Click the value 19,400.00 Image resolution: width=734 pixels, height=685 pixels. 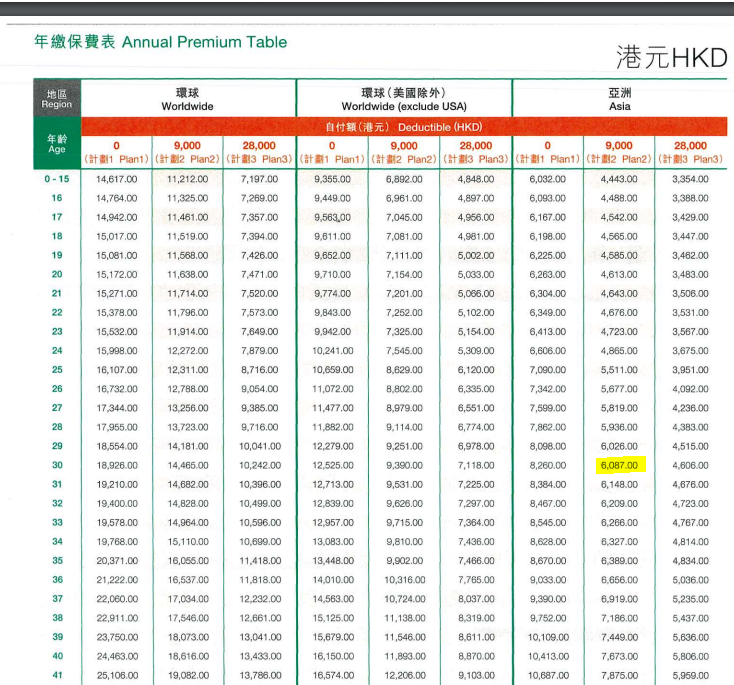[x=117, y=504]
